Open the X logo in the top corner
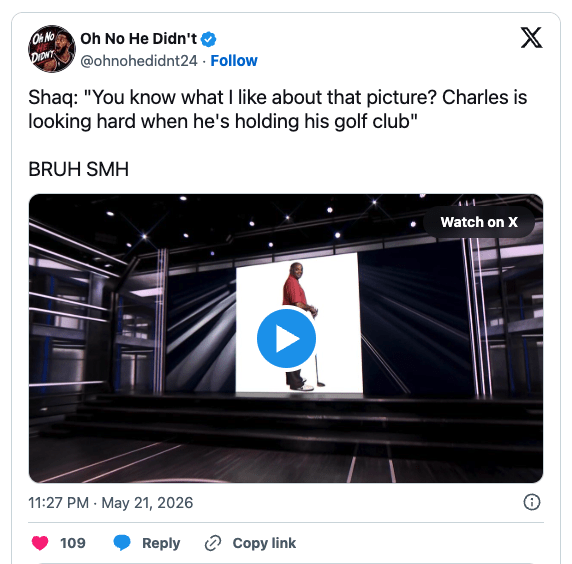The height and width of the screenshot is (564, 572). click(x=531, y=38)
